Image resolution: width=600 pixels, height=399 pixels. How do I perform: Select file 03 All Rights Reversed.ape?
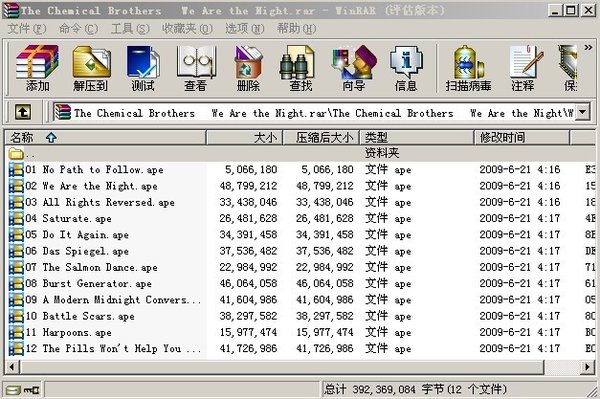click(x=300, y=202)
